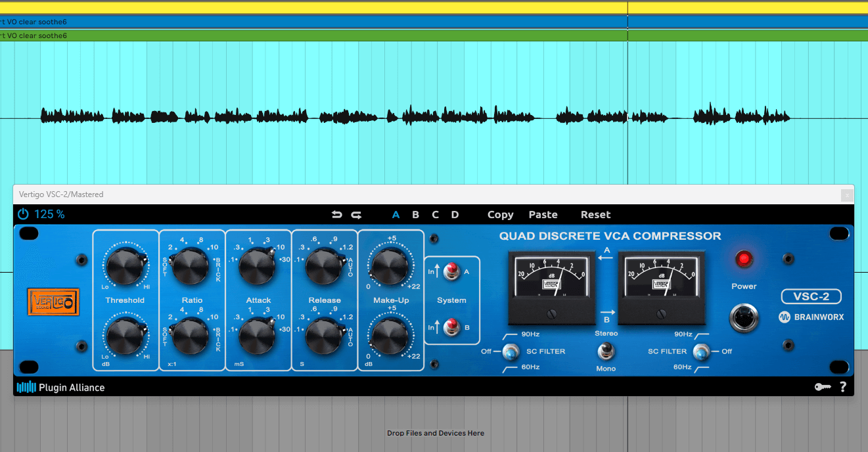Click the channel A Threshold knob
Image resolution: width=868 pixels, height=452 pixels.
(x=124, y=266)
